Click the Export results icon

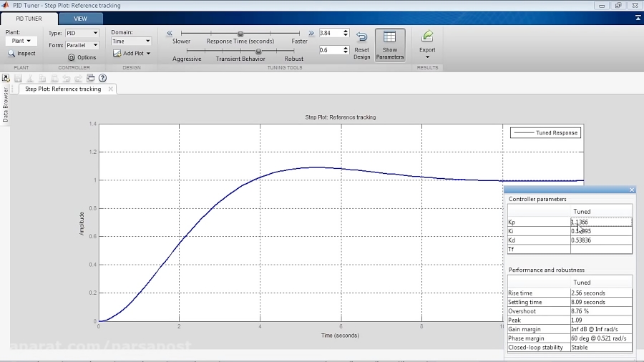pos(427,37)
